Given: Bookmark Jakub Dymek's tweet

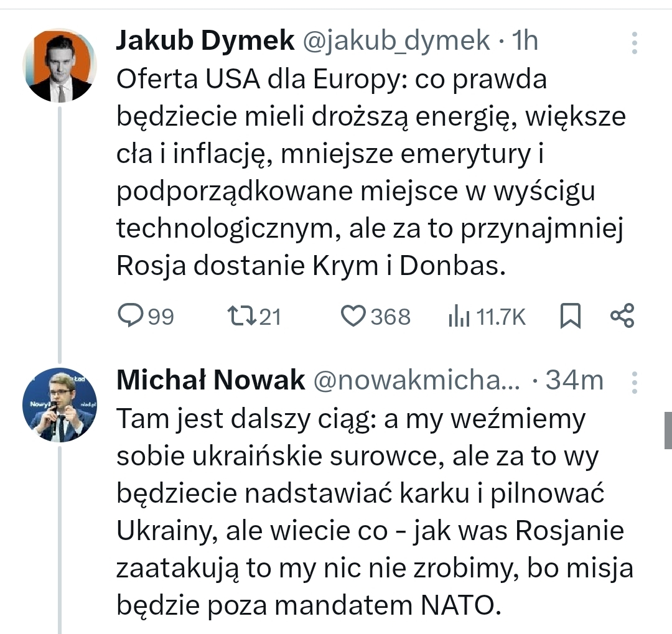Looking at the screenshot, I should (x=570, y=317).
